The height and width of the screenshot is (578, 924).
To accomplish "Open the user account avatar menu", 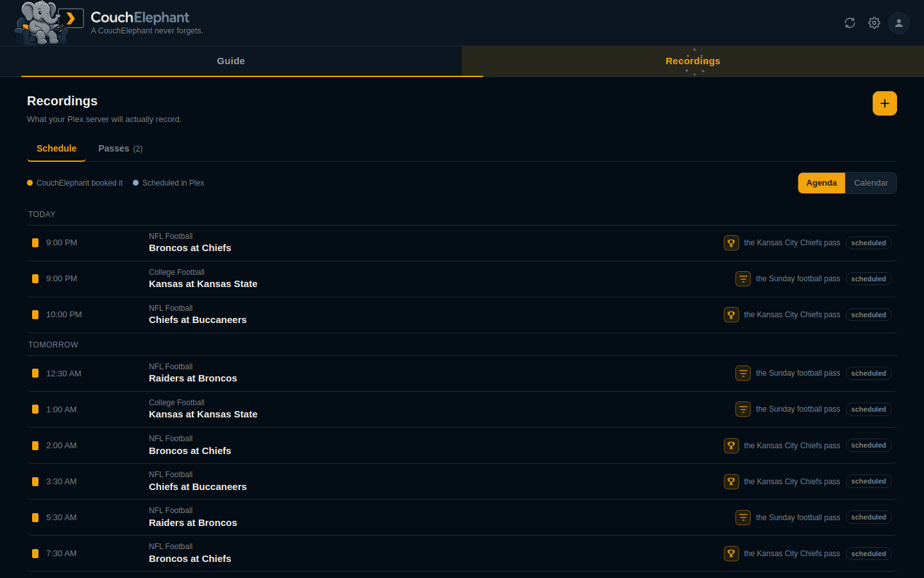I will pyautogui.click(x=899, y=23).
